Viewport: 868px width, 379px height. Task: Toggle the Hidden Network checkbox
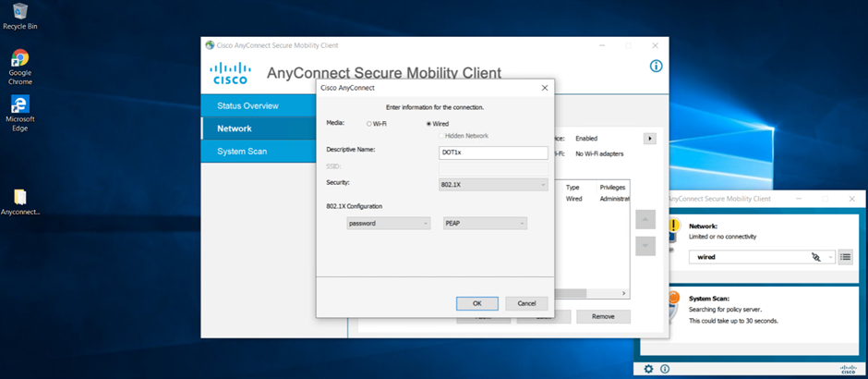[441, 136]
